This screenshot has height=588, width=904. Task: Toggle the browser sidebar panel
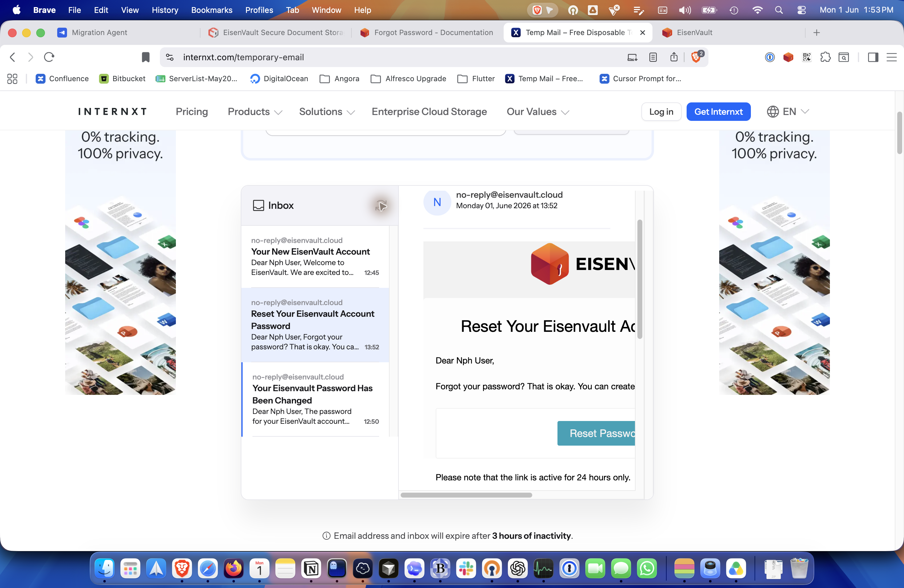[873, 58]
